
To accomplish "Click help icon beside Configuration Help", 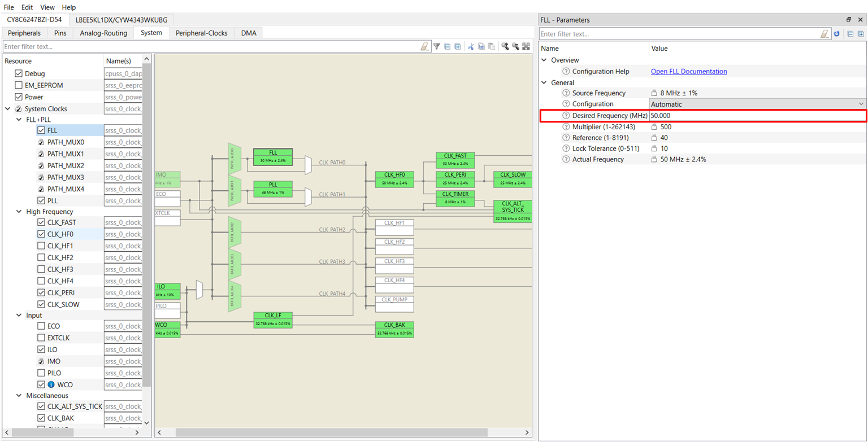I will click(566, 71).
